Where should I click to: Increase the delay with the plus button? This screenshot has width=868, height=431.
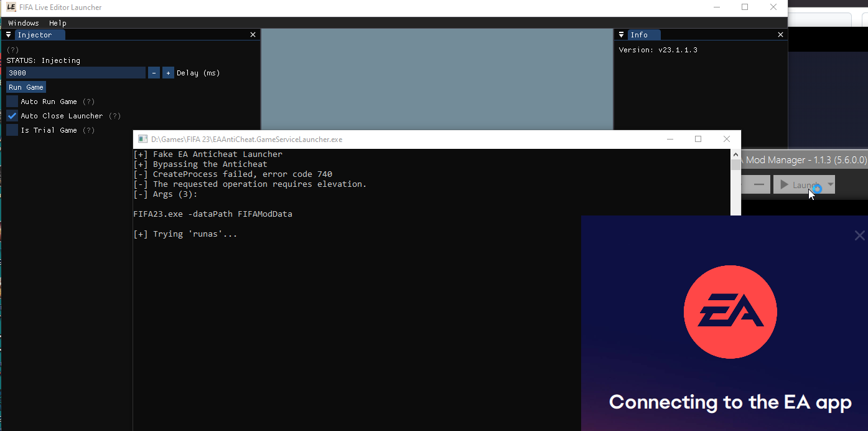pos(168,73)
